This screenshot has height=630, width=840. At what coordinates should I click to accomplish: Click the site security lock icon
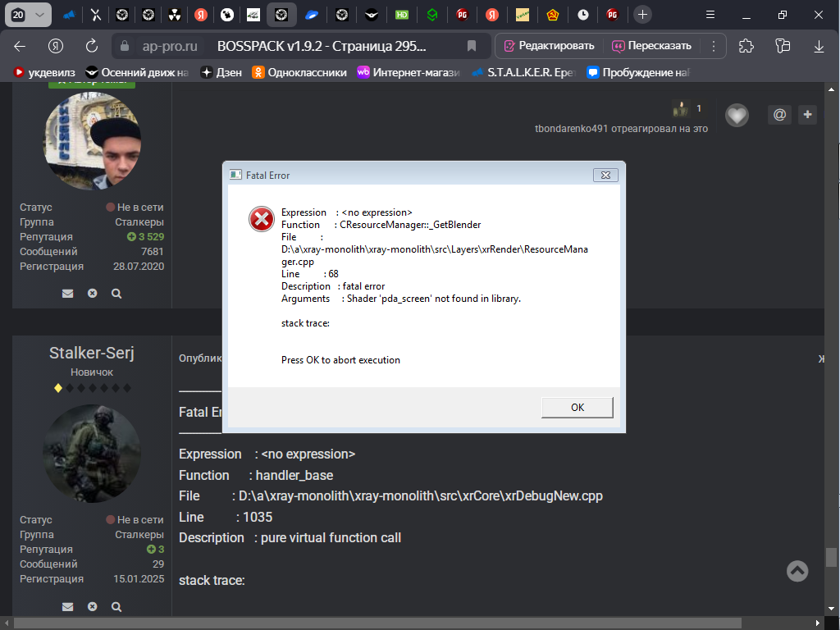125,46
